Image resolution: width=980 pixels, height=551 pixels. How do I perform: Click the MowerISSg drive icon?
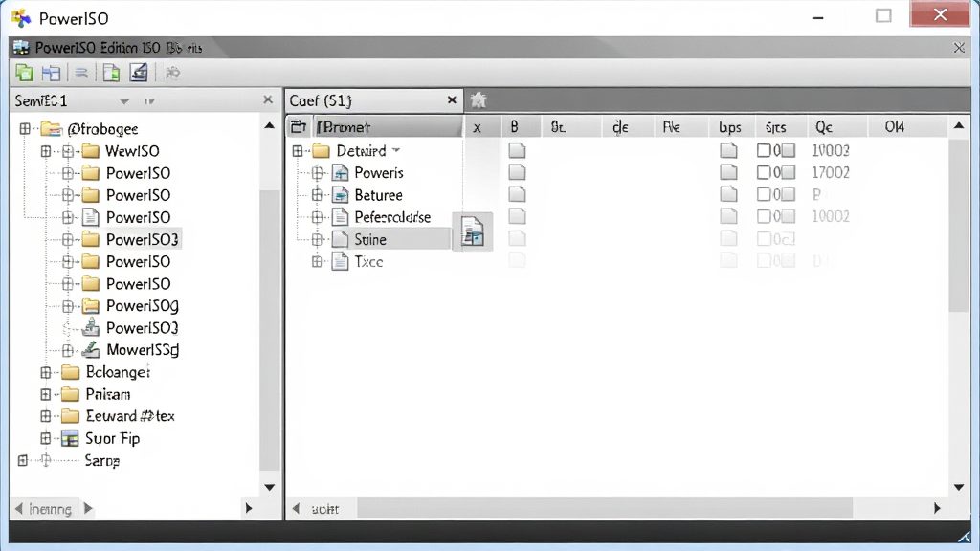tap(91, 350)
